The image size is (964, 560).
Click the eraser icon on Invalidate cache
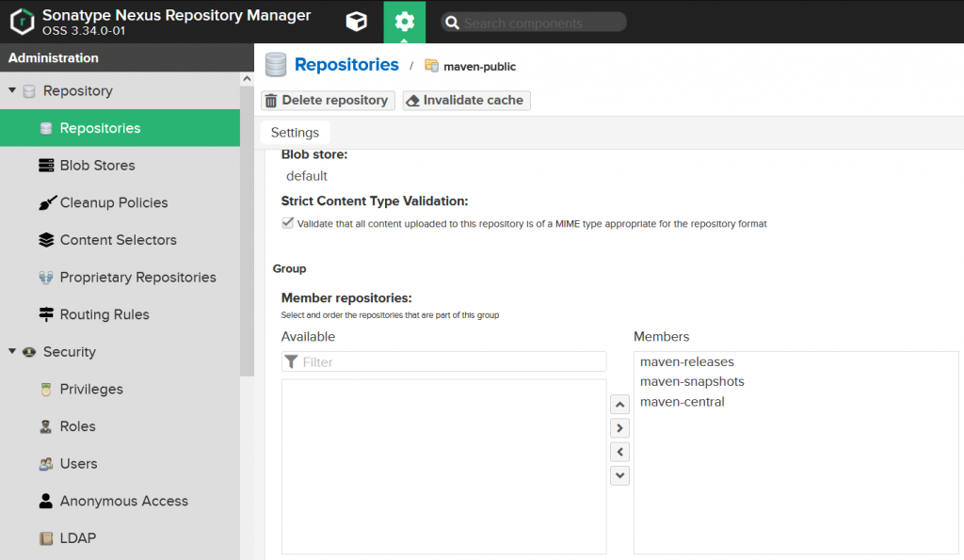pos(412,100)
